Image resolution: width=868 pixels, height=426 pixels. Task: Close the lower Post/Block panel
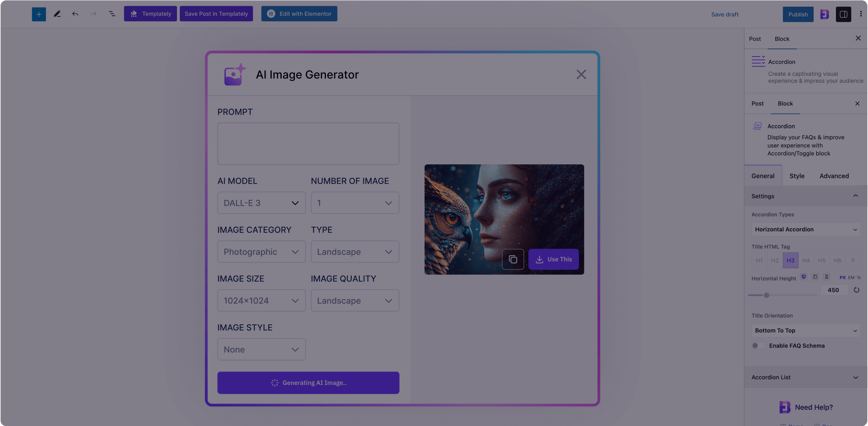[858, 104]
